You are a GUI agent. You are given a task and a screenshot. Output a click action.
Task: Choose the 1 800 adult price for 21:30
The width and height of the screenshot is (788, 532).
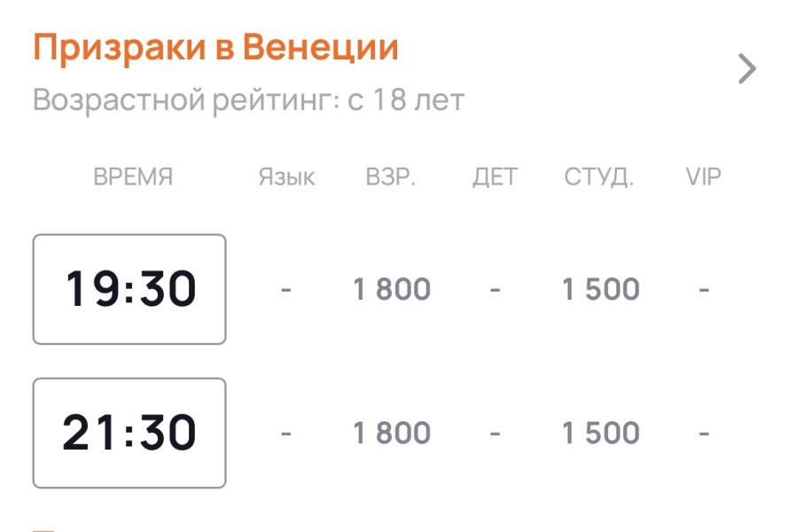tap(392, 433)
